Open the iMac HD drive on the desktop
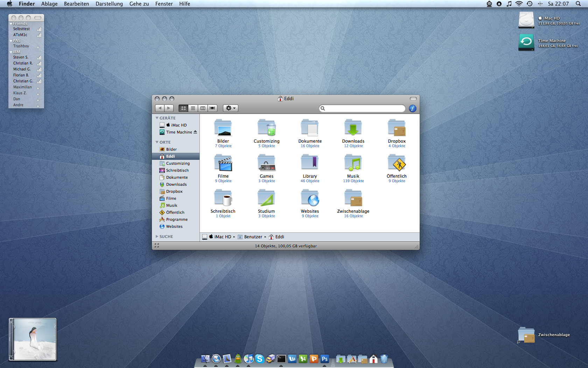588x368 pixels. [x=526, y=20]
